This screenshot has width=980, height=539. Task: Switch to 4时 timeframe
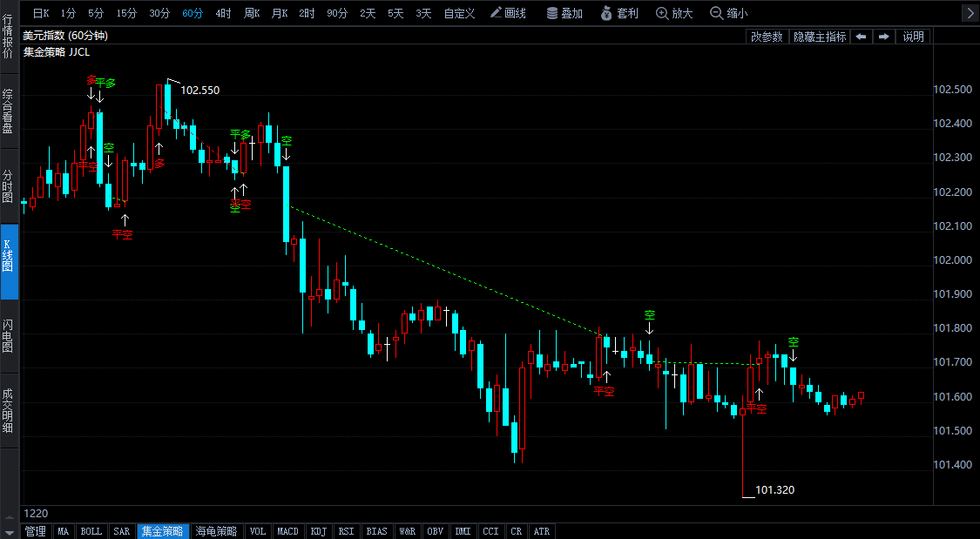pyautogui.click(x=223, y=13)
